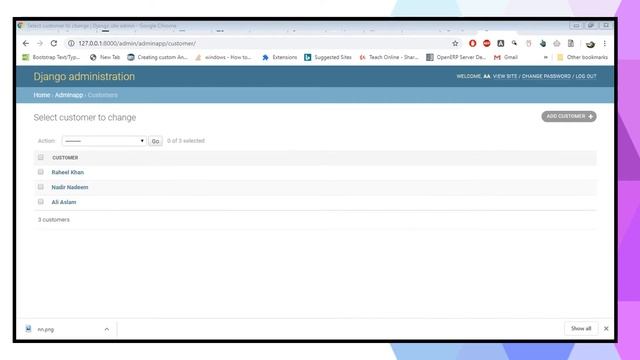The height and width of the screenshot is (360, 640).
Task: Open the Extensions bookmark
Action: point(280,58)
